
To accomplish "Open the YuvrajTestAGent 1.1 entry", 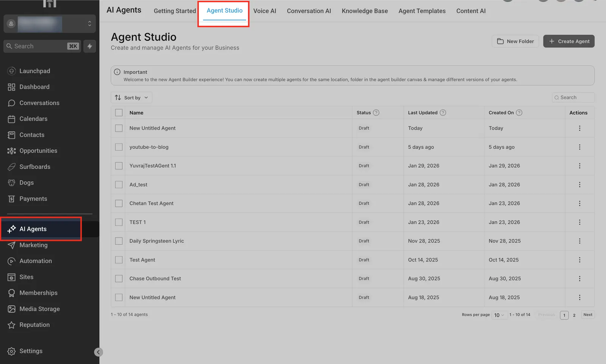I will 153,166.
